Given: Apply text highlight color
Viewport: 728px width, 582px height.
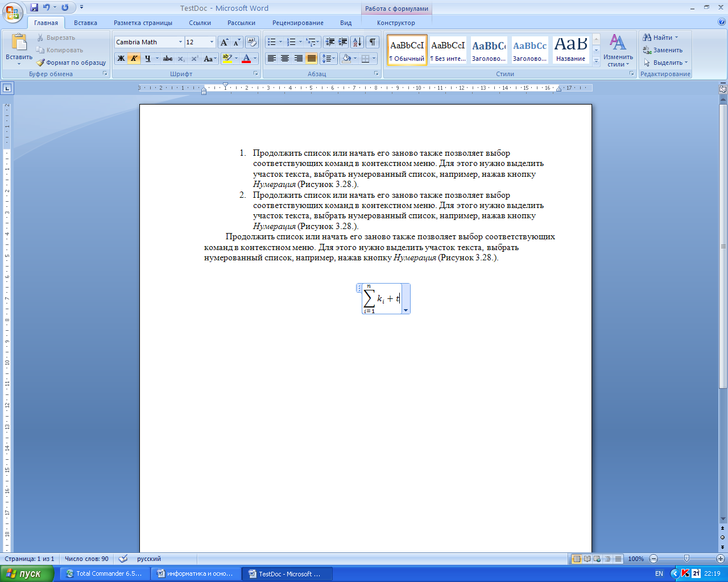Looking at the screenshot, I should tap(227, 59).
